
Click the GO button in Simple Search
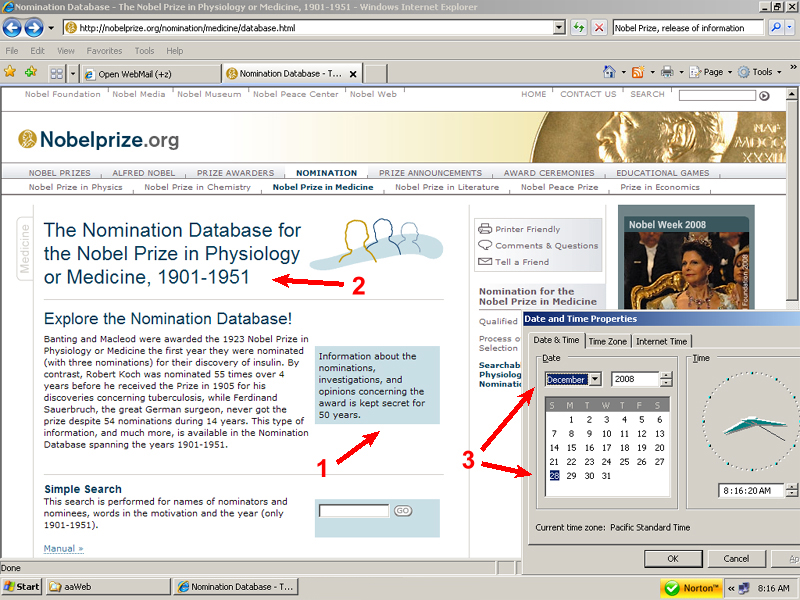point(403,511)
